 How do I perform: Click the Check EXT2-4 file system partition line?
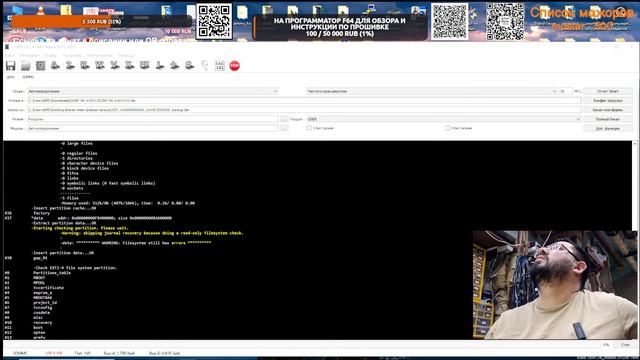(x=76, y=268)
